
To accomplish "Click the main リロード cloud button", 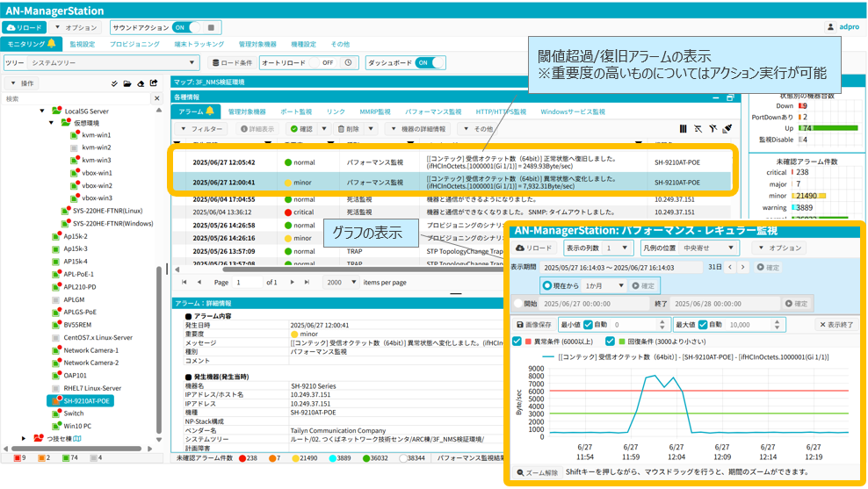I will tap(24, 28).
